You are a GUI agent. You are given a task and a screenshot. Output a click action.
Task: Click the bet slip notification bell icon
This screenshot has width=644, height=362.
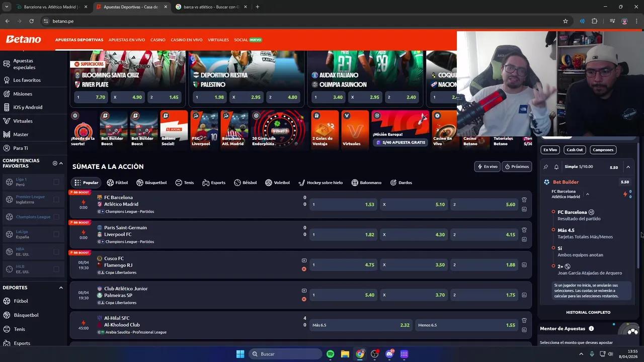[x=556, y=167]
